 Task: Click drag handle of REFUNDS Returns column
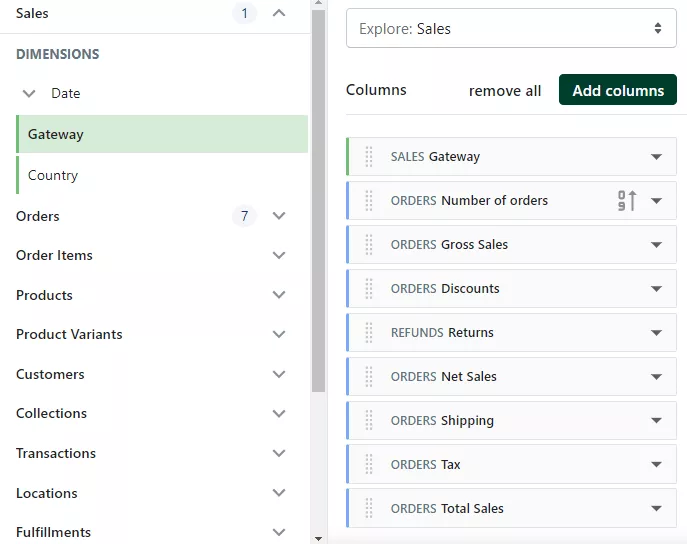(369, 333)
